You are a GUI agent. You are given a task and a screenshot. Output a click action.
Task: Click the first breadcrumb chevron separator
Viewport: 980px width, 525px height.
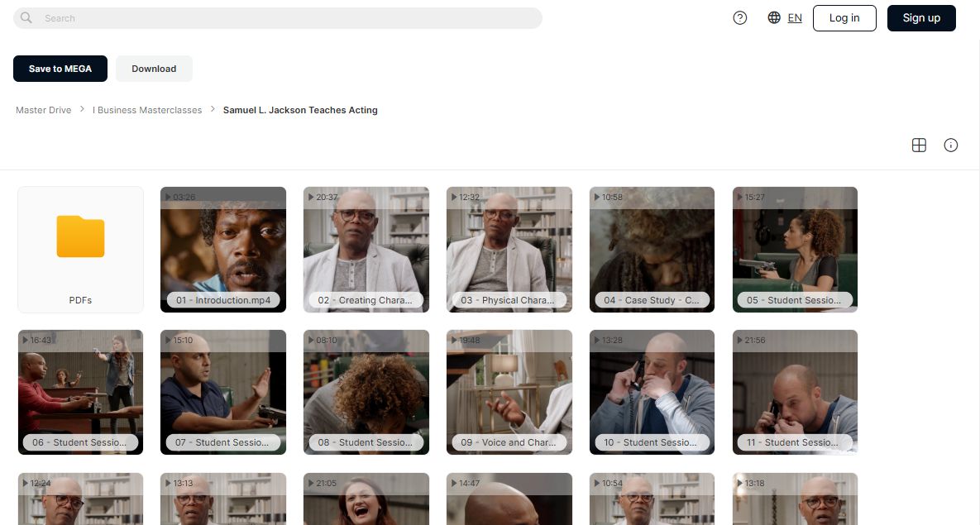pyautogui.click(x=82, y=109)
